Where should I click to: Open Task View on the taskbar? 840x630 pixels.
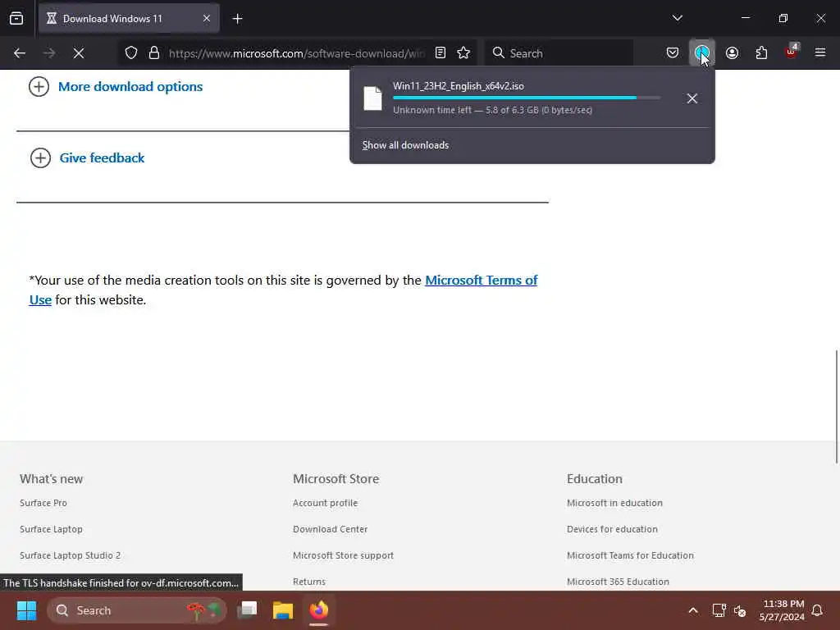(x=248, y=610)
